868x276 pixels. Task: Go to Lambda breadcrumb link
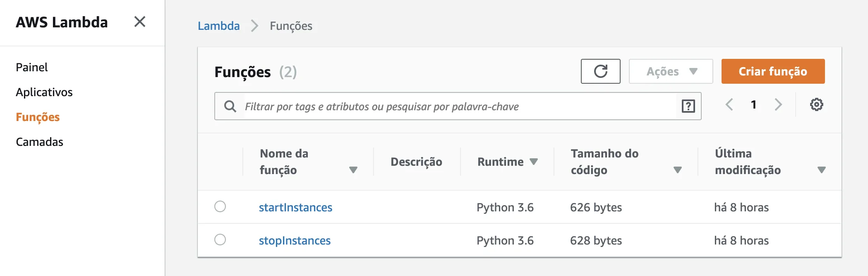(x=218, y=26)
